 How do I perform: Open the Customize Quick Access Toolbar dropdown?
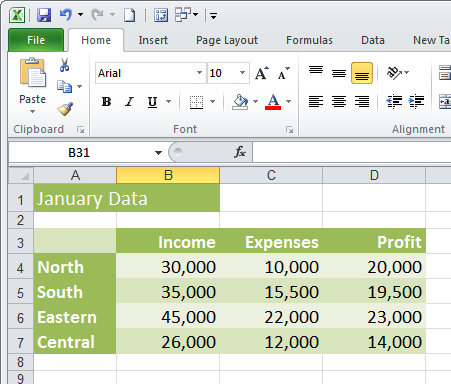point(214,16)
